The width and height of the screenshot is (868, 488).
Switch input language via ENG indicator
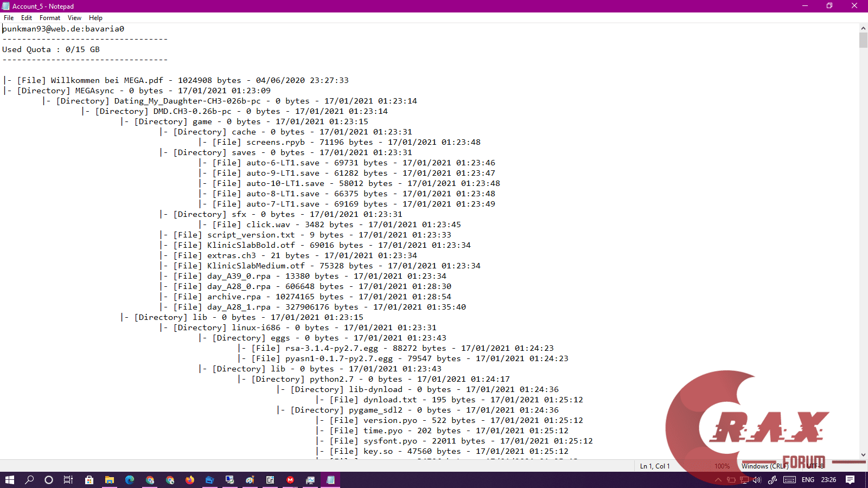pos(808,480)
